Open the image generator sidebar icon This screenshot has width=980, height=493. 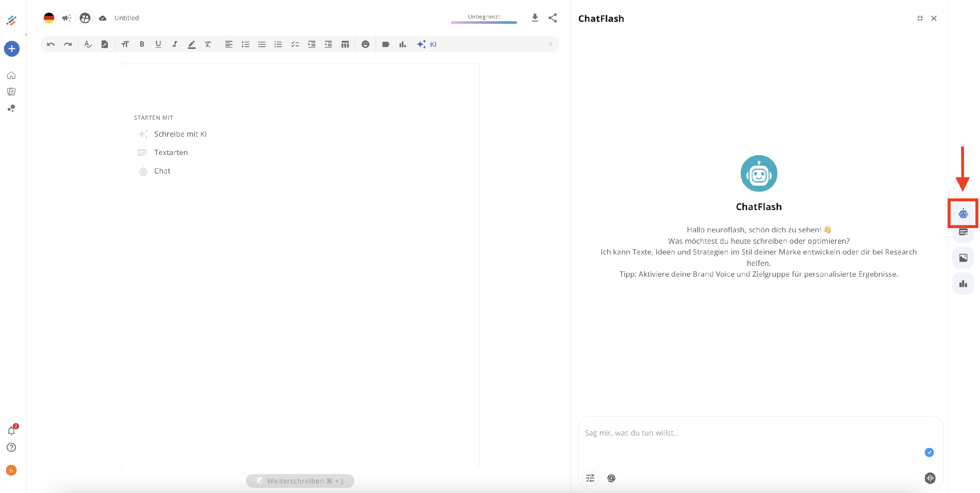point(963,258)
